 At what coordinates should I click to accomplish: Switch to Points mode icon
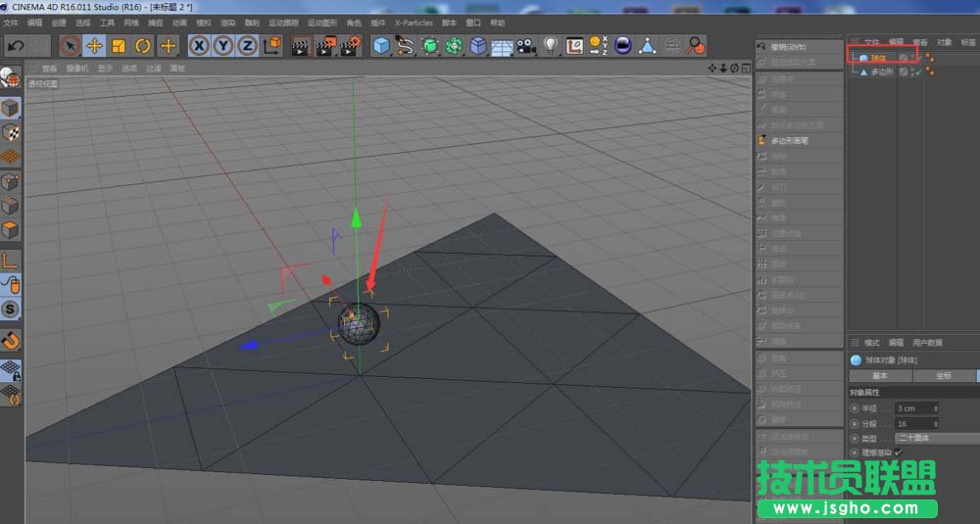pos(11,182)
